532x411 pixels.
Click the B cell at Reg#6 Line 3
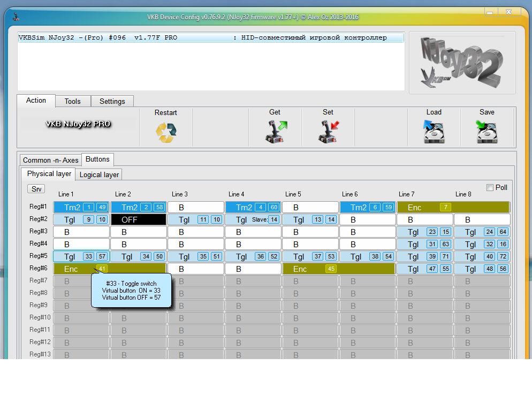click(196, 269)
